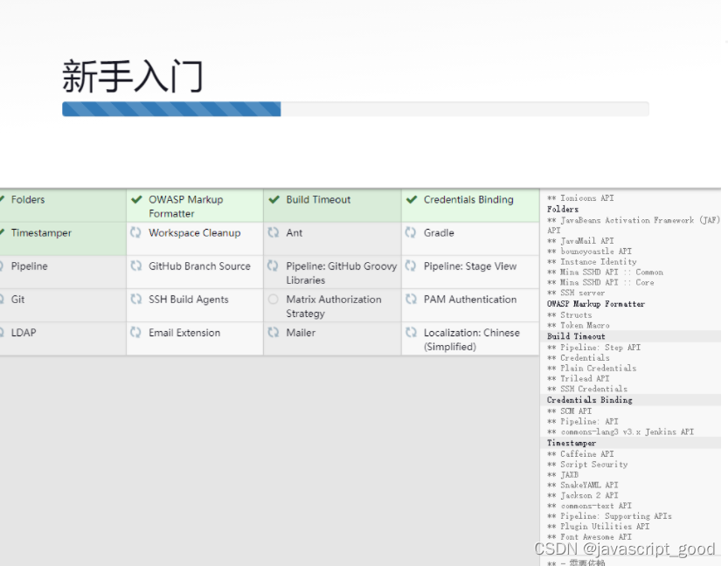This screenshot has height=566, width=728.
Task: Click the green checkmark beside OWASP Markup Formatter
Action: click(136, 200)
